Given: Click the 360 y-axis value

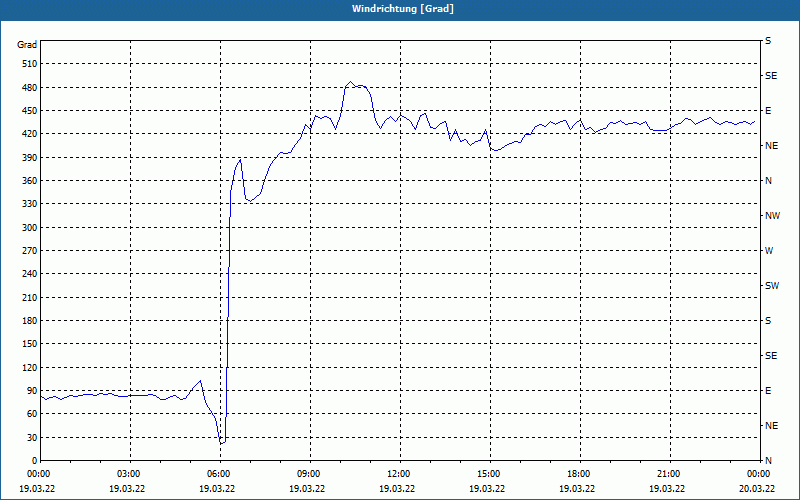Looking at the screenshot, I should [30, 181].
